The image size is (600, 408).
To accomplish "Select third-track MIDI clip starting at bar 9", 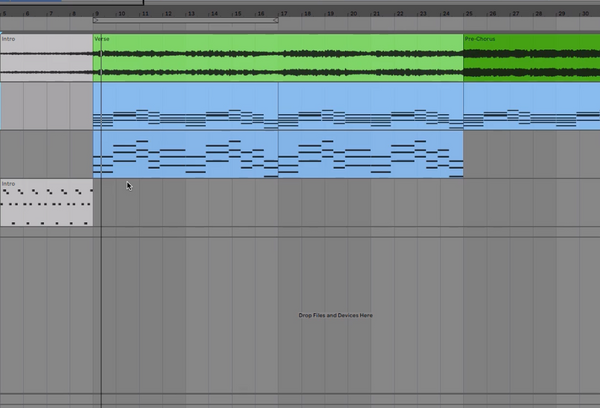I will point(186,154).
